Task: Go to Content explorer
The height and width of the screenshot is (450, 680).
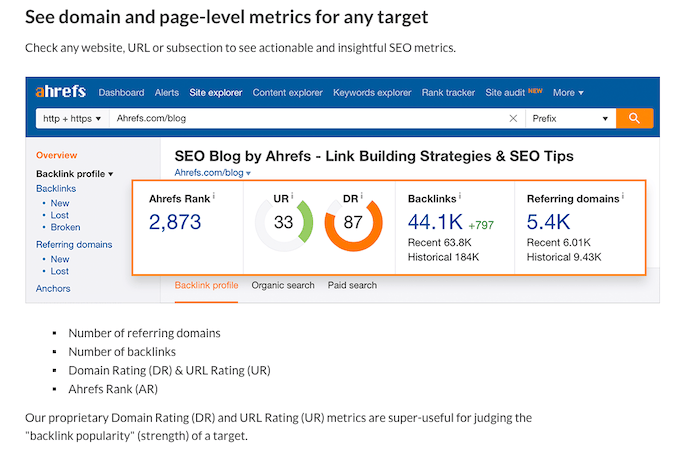Action: 288,92
